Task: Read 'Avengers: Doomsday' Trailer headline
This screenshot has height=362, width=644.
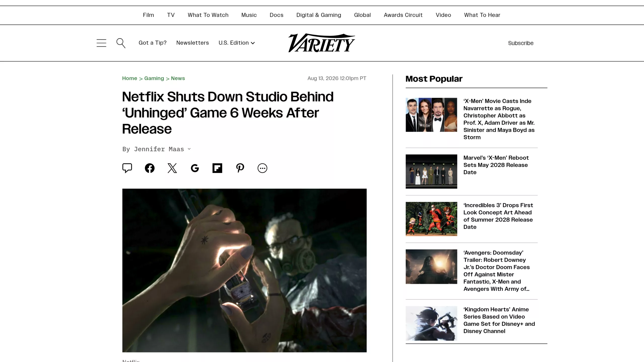Action: [x=497, y=271]
